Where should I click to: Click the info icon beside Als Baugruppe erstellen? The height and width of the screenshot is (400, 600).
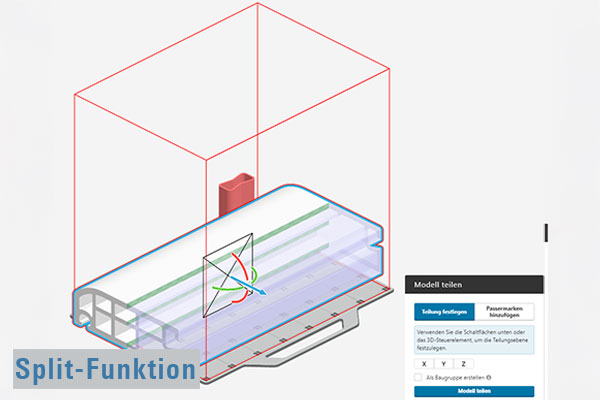[x=486, y=377]
